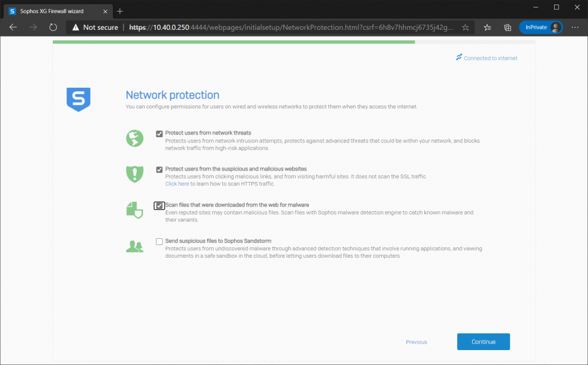Uncheck protect from suspicious and malicious websites
This screenshot has height=365, width=588.
tap(160, 170)
